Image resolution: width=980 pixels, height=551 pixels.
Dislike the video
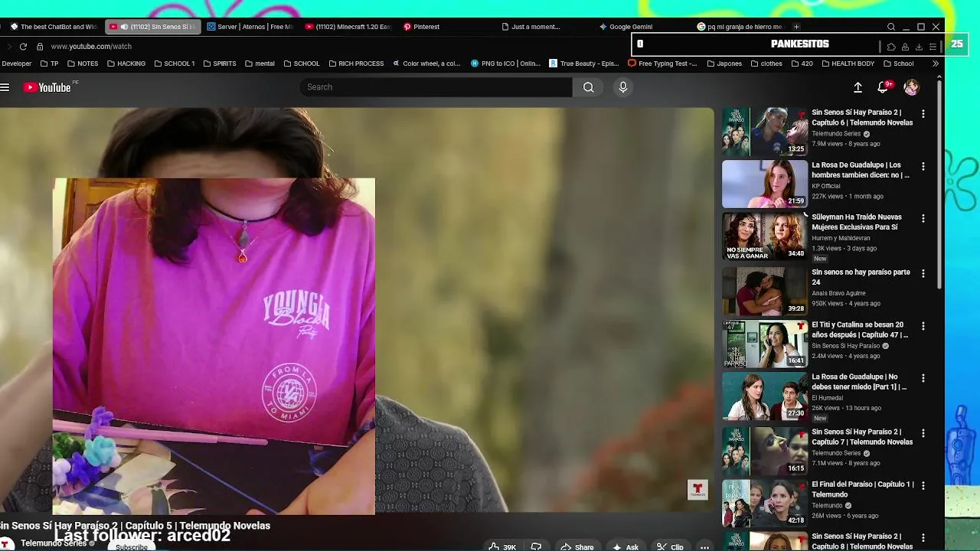coord(536,546)
